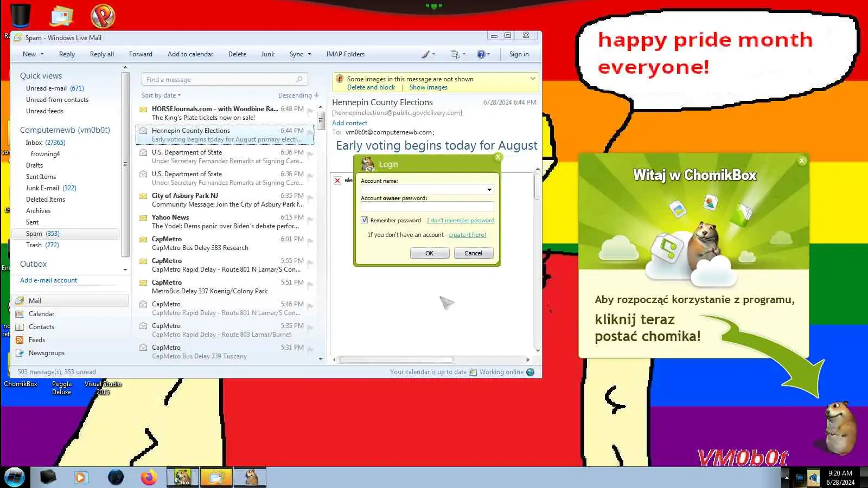Open the Menus icon in Live Mail toolbar
The height and width of the screenshot is (488, 868).
click(x=455, y=54)
